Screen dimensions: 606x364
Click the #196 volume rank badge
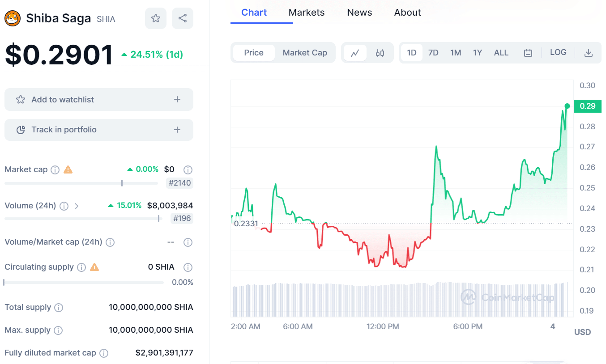pyautogui.click(x=183, y=219)
